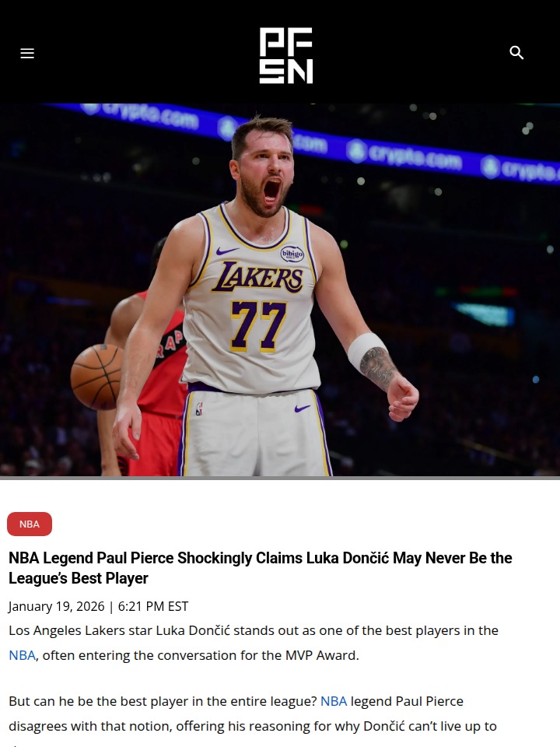Open the search magnifier icon

tap(516, 52)
